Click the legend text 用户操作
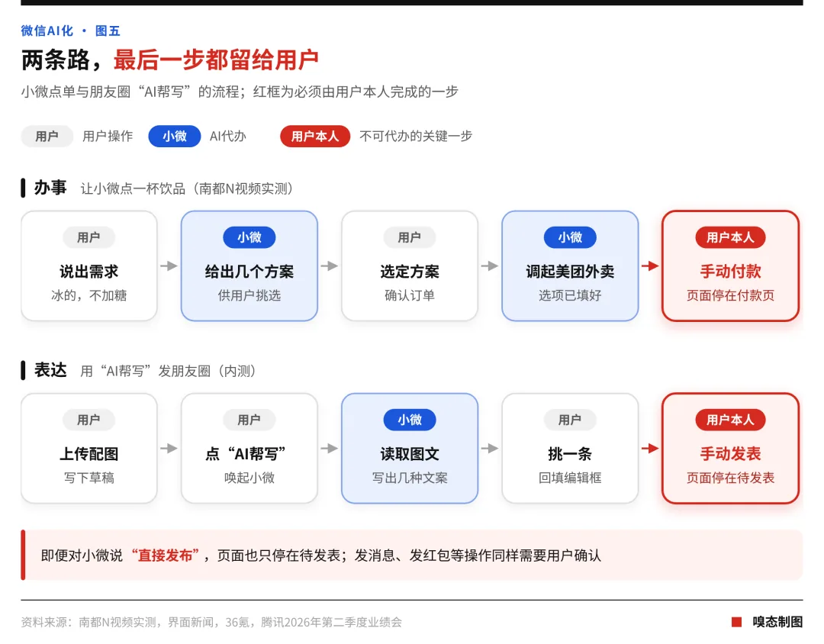This screenshot has height=644, width=824. click(x=108, y=137)
